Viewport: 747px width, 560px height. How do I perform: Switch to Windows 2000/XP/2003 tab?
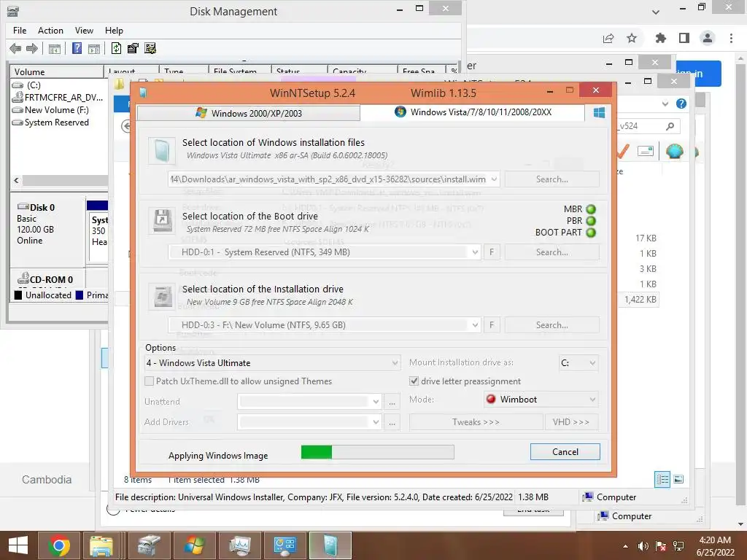click(248, 113)
